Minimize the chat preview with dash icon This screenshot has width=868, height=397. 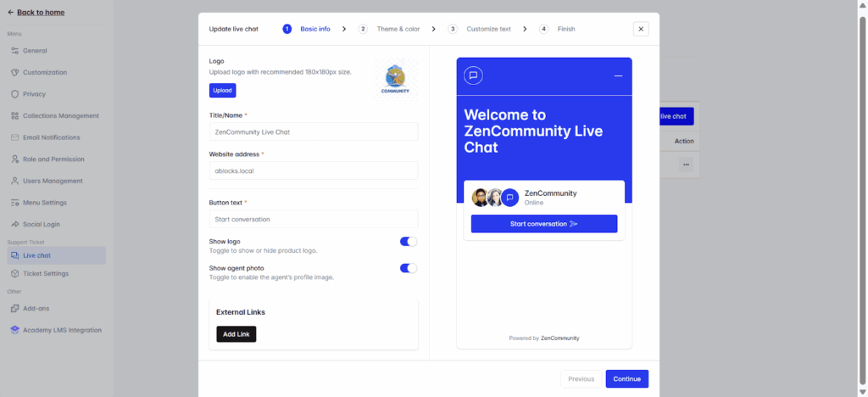[x=618, y=75]
